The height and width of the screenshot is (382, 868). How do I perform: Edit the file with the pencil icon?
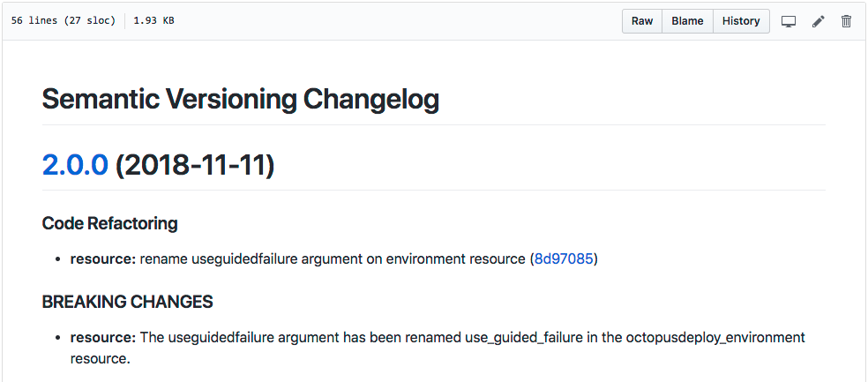click(x=818, y=21)
